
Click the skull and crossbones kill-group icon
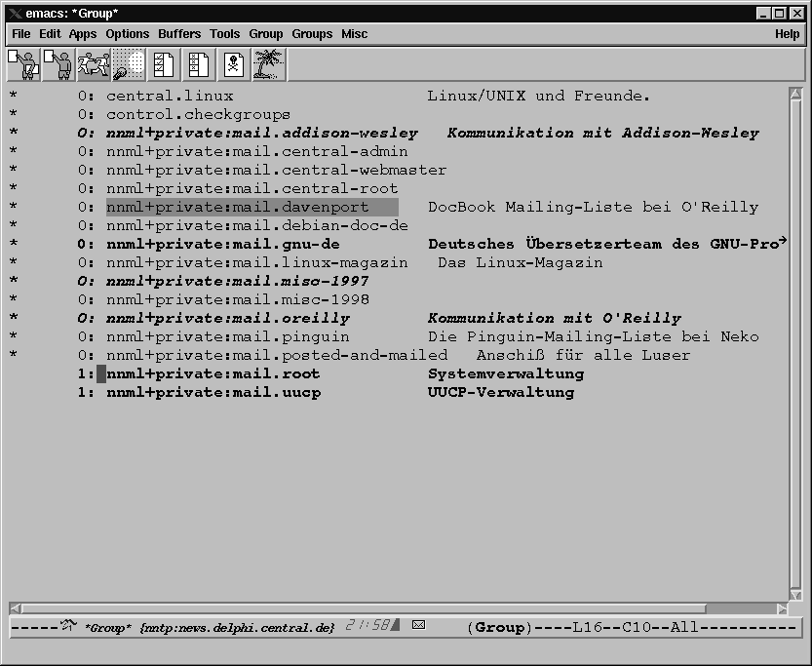[x=234, y=64]
